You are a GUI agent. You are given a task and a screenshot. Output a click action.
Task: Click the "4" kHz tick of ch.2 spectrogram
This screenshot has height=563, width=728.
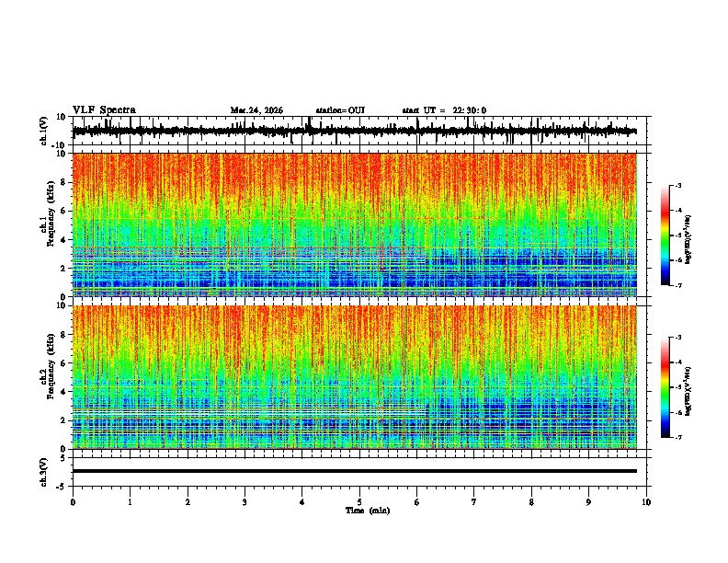tap(63, 392)
